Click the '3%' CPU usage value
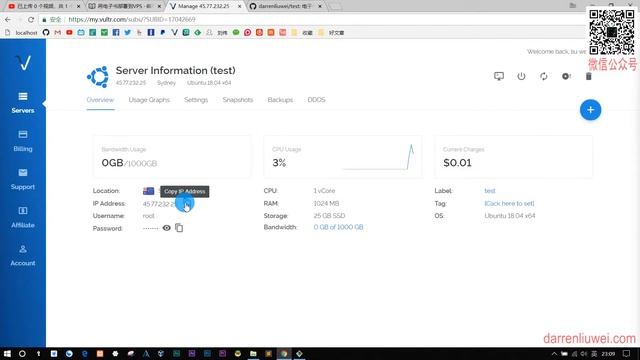Screen dimensions: 640x360 tap(279, 163)
